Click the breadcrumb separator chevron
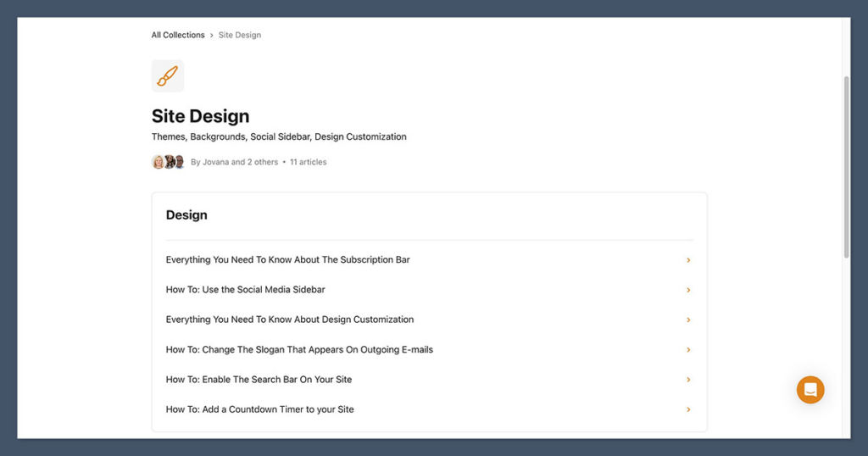Image resolution: width=868 pixels, height=456 pixels. [212, 36]
